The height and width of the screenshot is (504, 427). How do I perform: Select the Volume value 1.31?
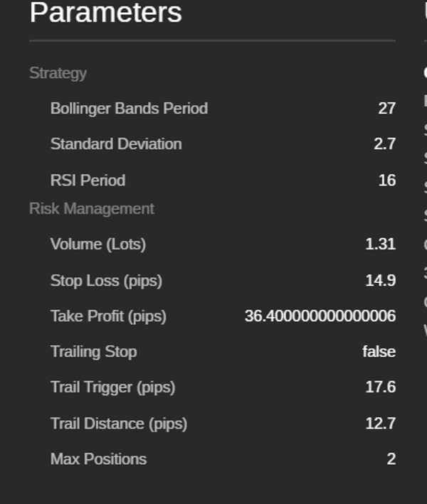380,245
